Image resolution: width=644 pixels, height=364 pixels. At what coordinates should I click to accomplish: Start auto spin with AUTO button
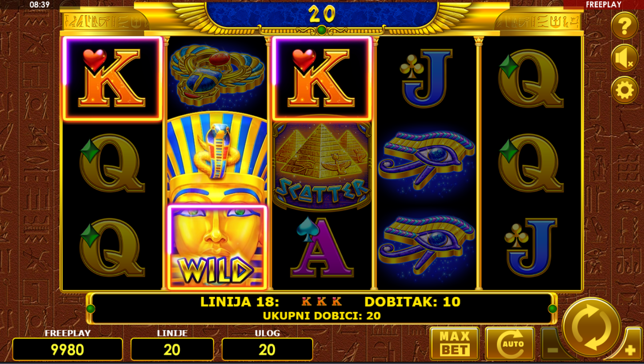510,344
